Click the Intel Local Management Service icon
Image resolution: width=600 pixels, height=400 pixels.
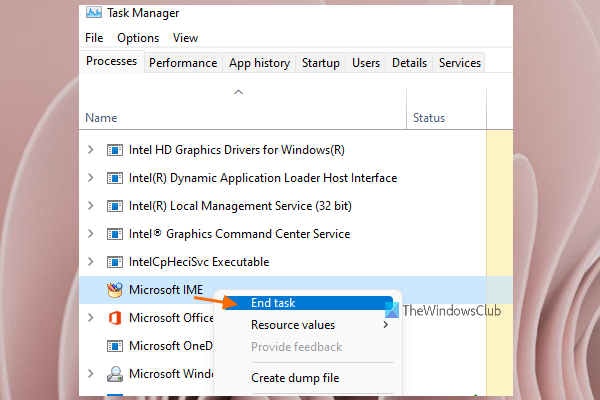pyautogui.click(x=115, y=206)
